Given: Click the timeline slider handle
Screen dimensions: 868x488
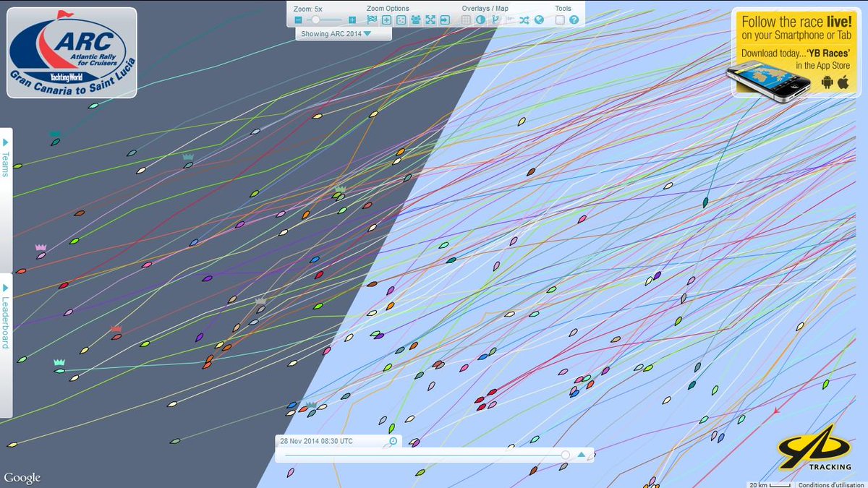Looking at the screenshot, I should coord(566,455).
